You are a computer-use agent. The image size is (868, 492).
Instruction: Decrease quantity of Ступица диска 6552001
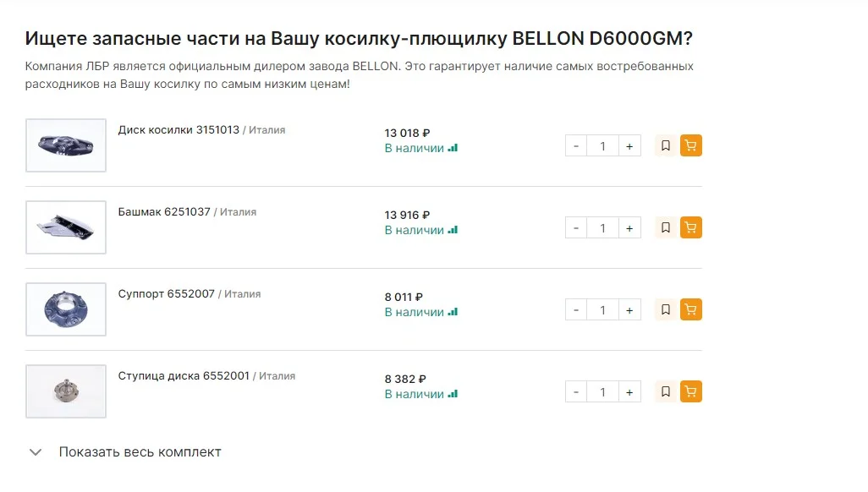click(576, 392)
